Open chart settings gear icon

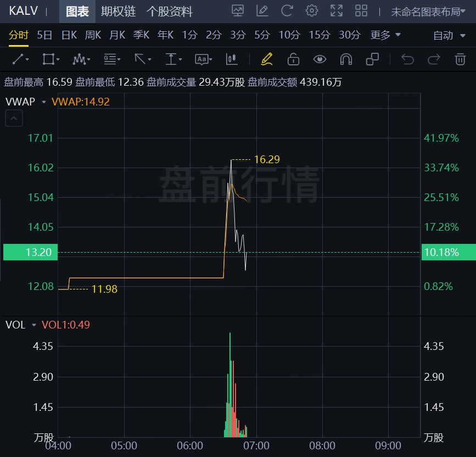coord(312,10)
